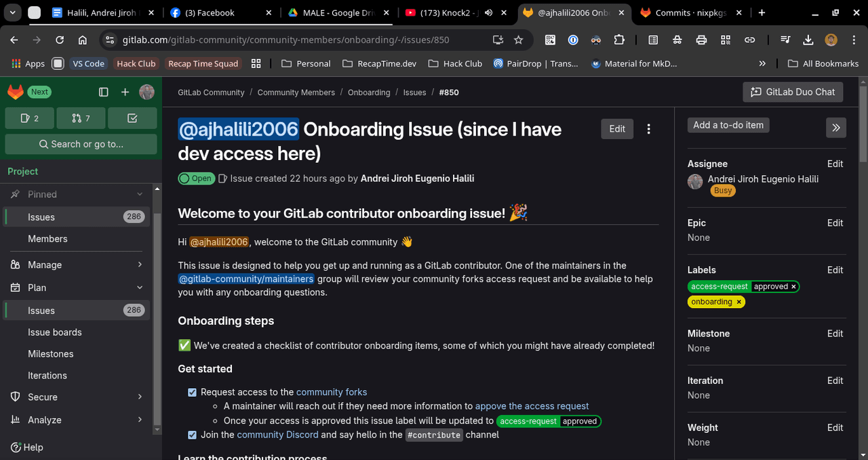Open All Bookmarks folder

pos(823,63)
